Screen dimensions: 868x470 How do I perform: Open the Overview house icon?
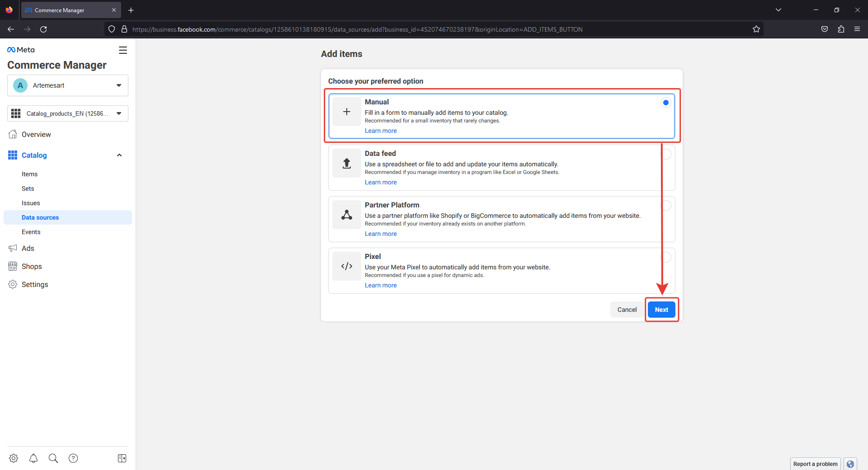(13, 134)
